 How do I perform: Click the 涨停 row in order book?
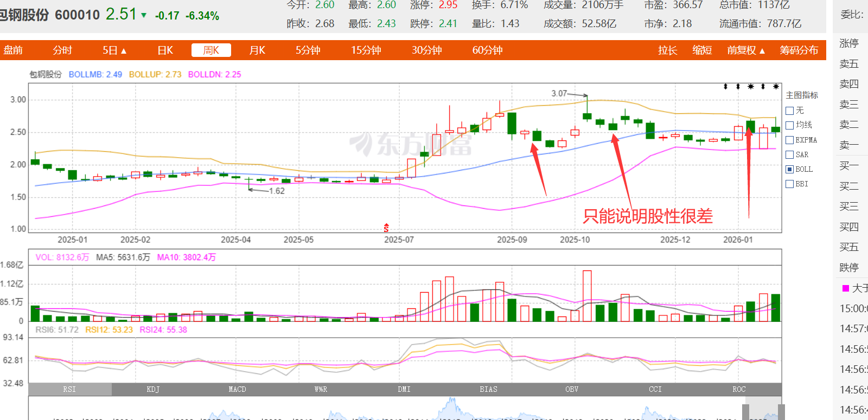[851, 43]
